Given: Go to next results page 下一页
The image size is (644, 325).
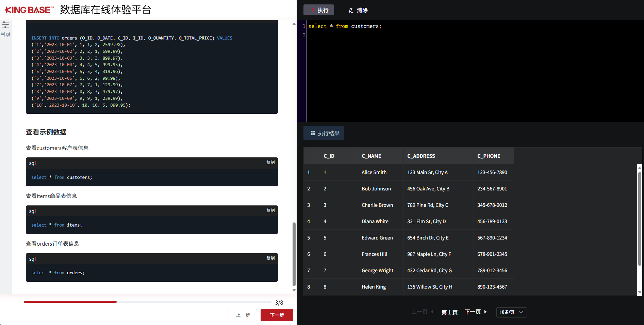Looking at the screenshot, I should 476,312.
